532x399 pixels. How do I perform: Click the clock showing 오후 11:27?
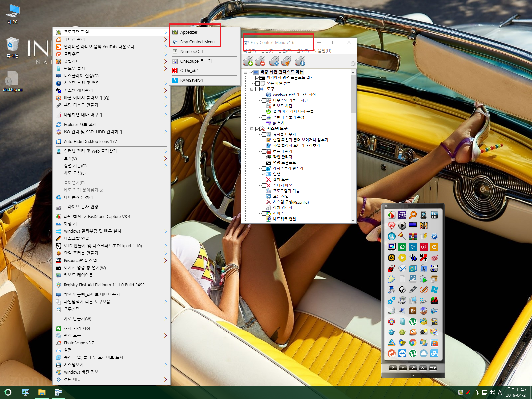pyautogui.click(x=517, y=392)
